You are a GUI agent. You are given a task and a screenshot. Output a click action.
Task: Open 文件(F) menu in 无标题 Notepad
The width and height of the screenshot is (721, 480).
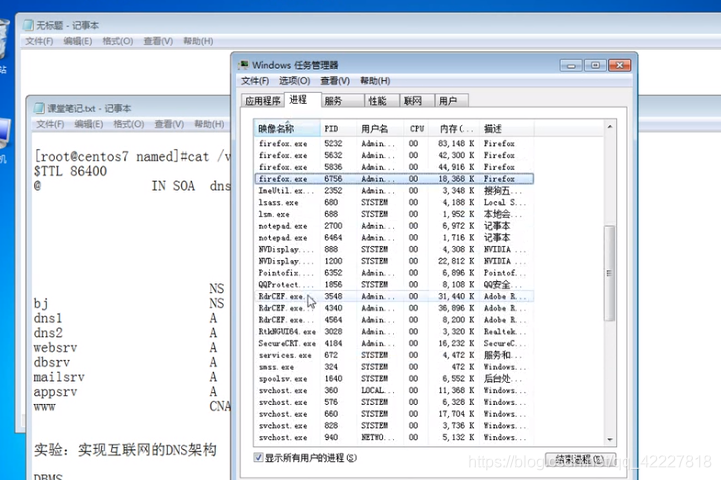(39, 41)
